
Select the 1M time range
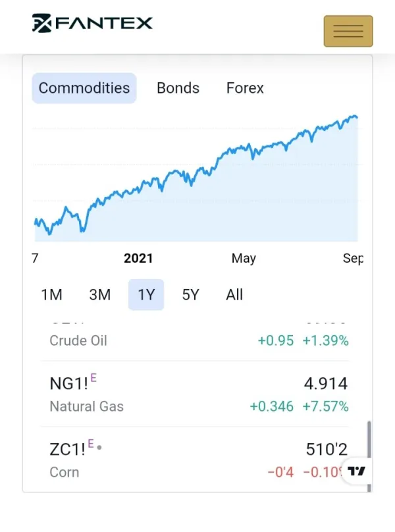click(x=51, y=295)
